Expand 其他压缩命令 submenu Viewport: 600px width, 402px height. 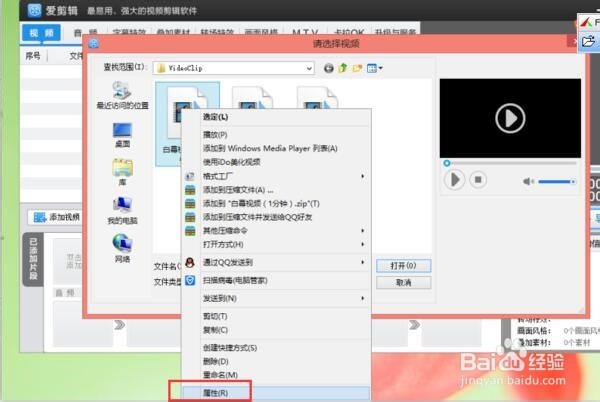pyautogui.click(x=276, y=231)
